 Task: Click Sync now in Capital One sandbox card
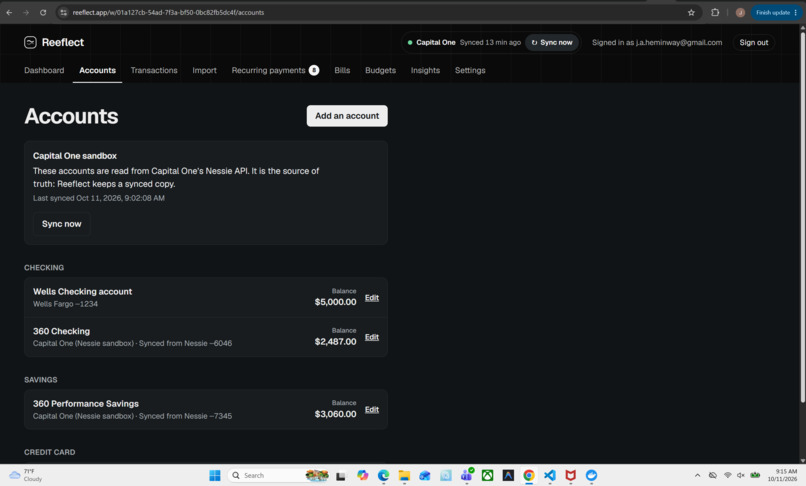click(62, 224)
